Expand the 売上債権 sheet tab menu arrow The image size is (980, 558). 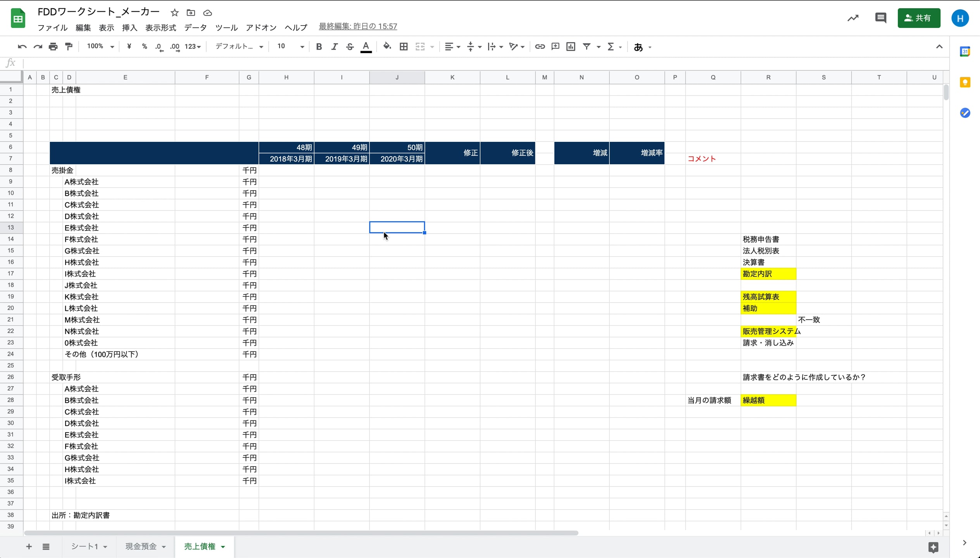click(223, 547)
